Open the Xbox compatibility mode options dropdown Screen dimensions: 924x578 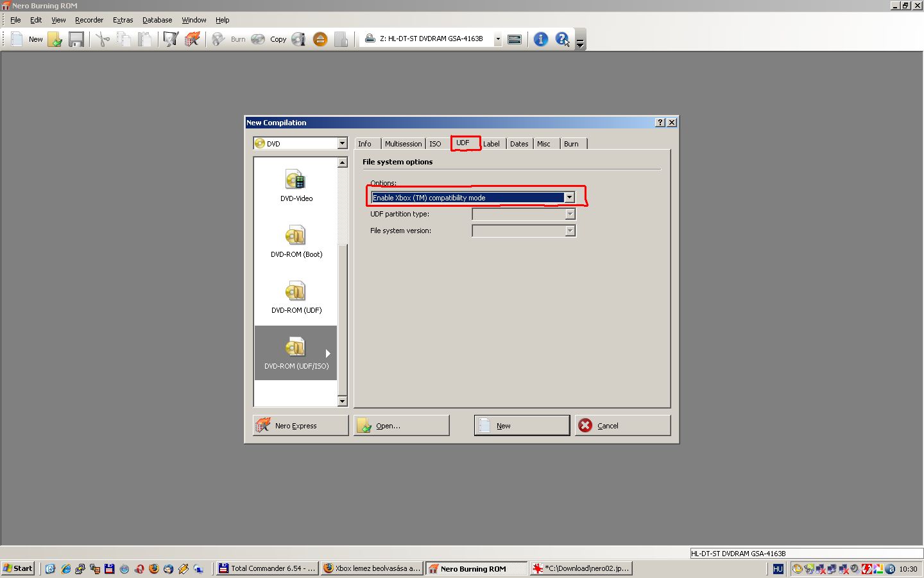point(569,198)
